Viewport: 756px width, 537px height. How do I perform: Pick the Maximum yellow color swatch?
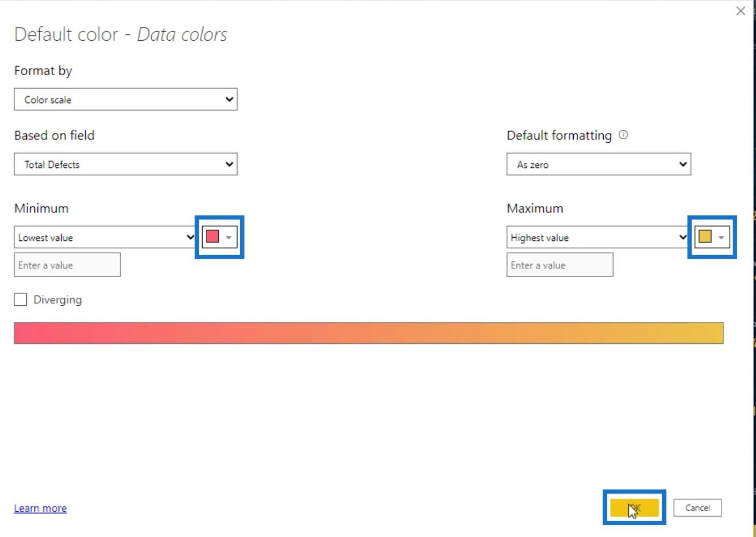click(712, 237)
